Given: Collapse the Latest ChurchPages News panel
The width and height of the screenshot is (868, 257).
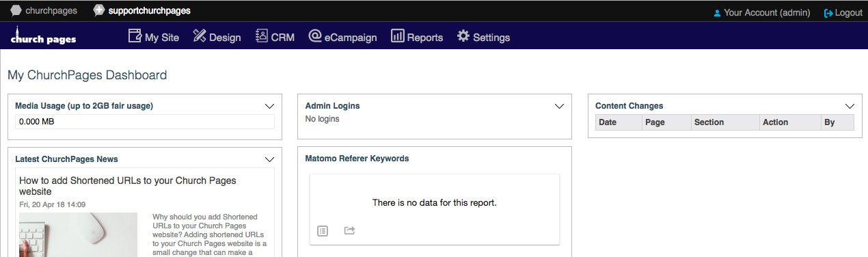Looking at the screenshot, I should pyautogui.click(x=269, y=159).
